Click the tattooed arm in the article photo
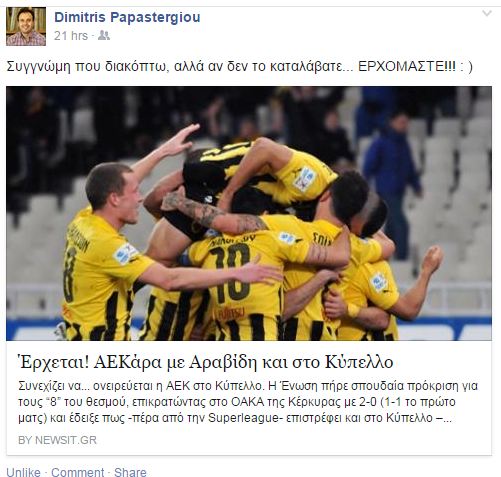The image size is (501, 477). point(213,213)
